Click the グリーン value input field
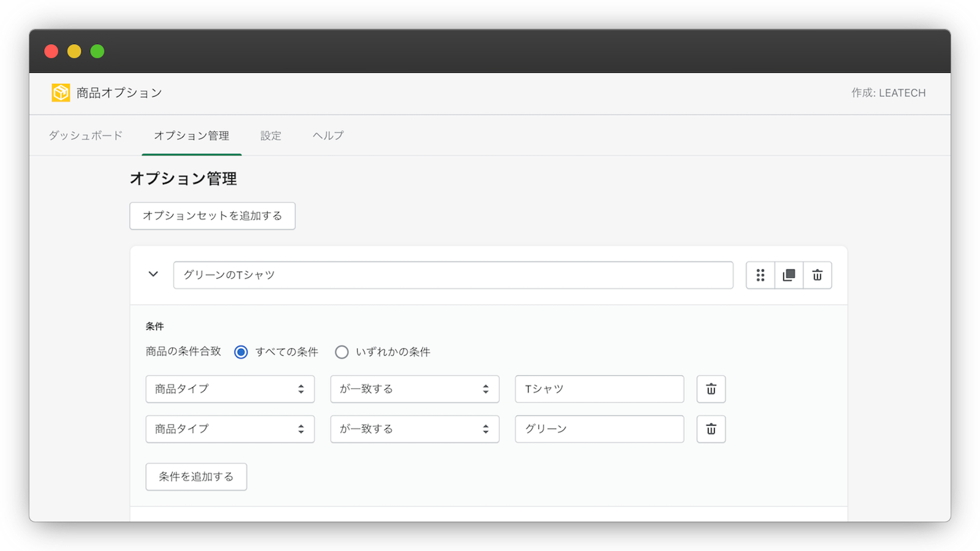The image size is (980, 551). click(x=600, y=429)
